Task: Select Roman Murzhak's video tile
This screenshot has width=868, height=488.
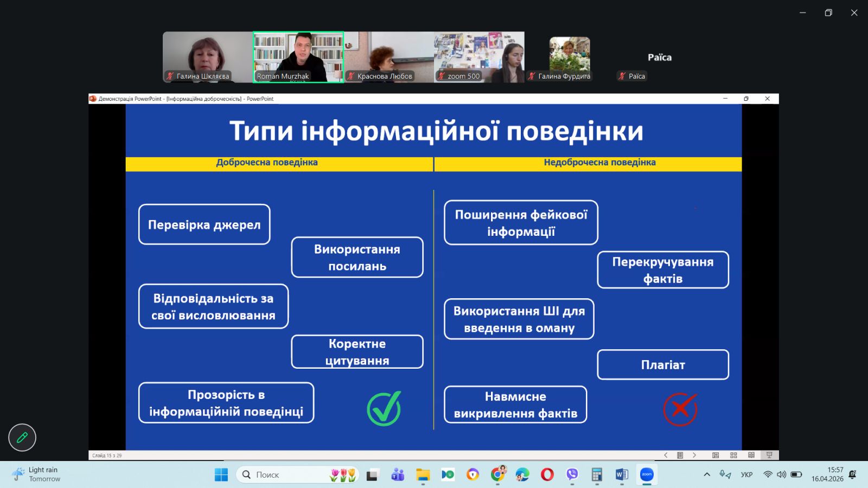Action: tap(298, 57)
